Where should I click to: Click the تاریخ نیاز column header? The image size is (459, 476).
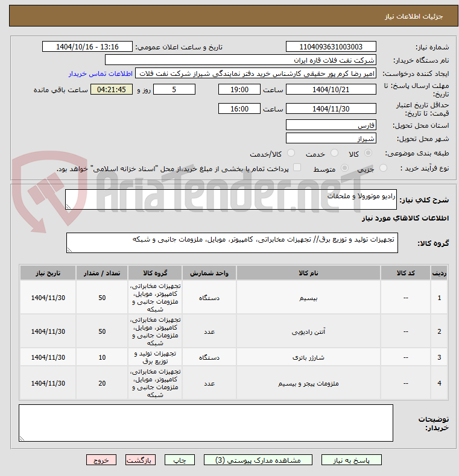point(48,273)
